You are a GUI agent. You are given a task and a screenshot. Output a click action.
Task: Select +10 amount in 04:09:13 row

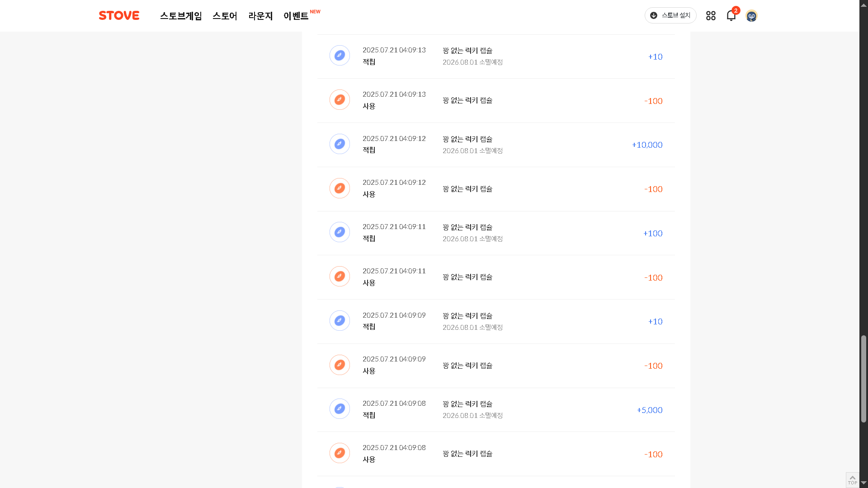[x=655, y=57]
